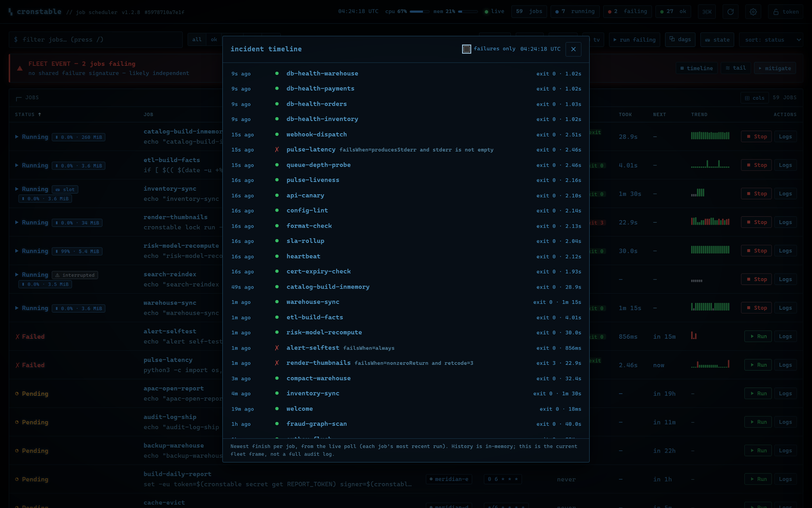
Task: Click the pulse-latency failure entry in timeline
Action: click(406, 149)
